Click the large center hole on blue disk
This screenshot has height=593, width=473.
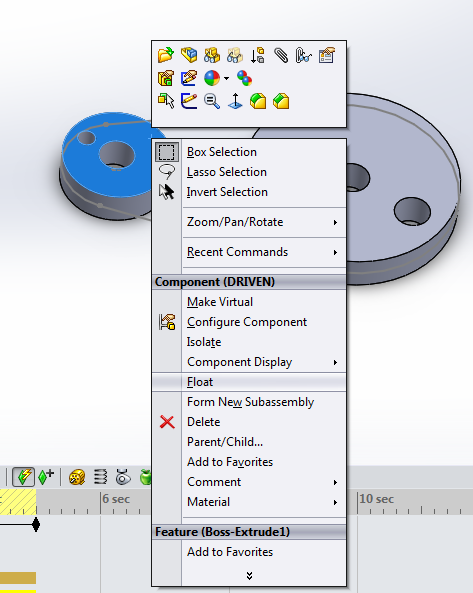click(x=117, y=155)
